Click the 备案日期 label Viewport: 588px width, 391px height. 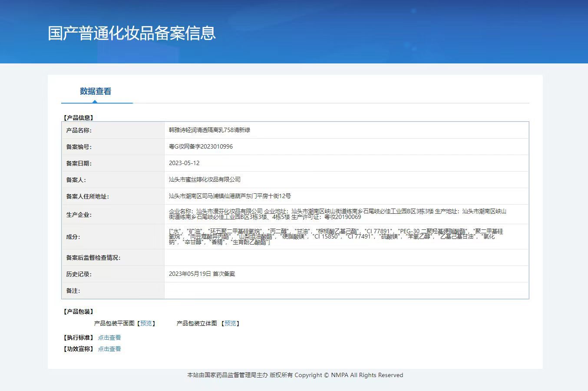click(x=79, y=163)
